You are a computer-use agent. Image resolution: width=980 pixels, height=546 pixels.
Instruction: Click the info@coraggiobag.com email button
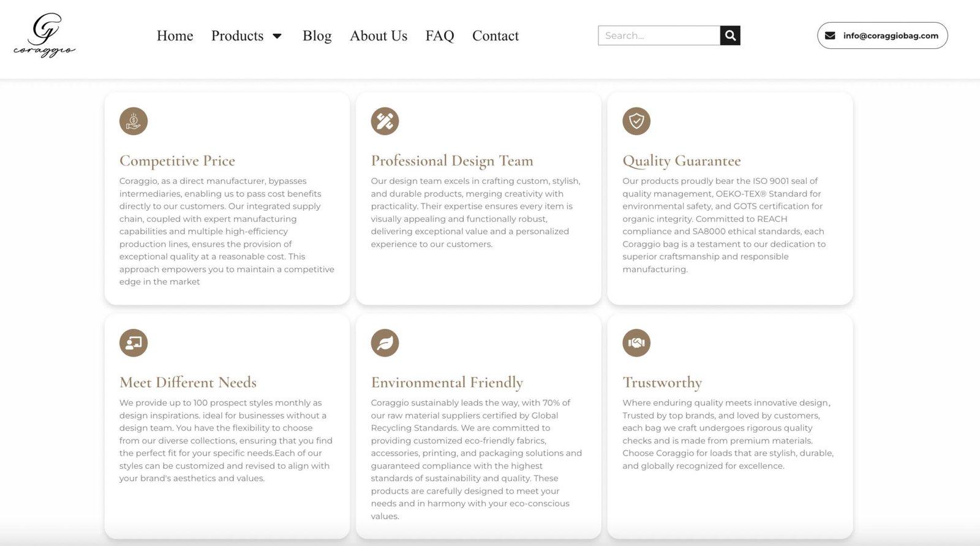tap(883, 36)
